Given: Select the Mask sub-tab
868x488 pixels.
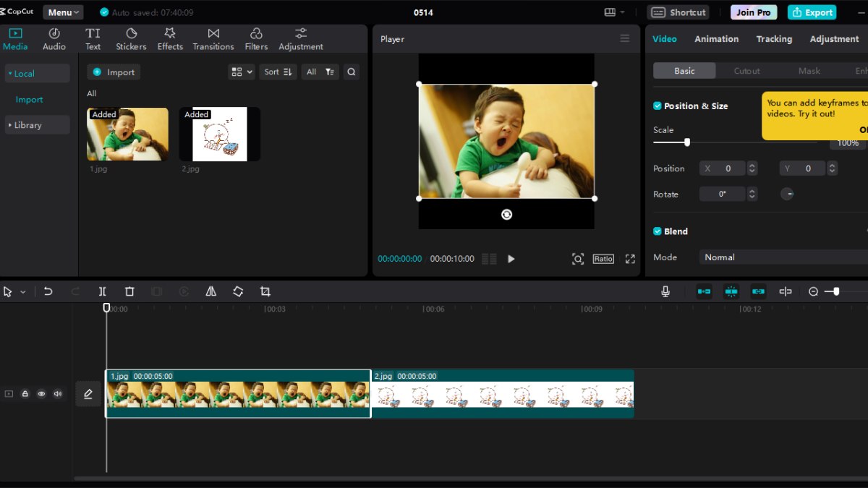Looking at the screenshot, I should coord(809,71).
